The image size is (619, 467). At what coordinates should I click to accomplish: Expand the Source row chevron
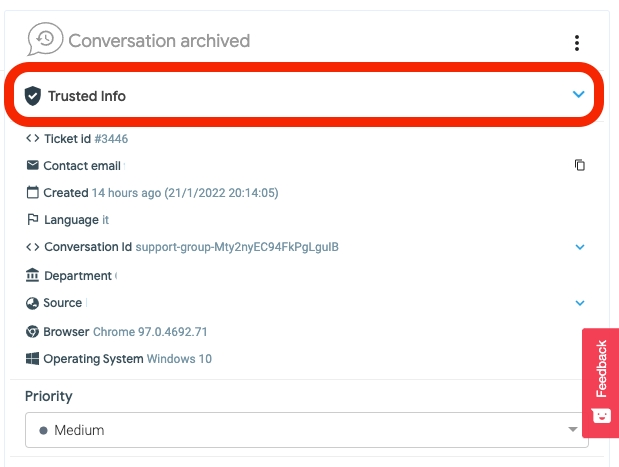click(580, 303)
